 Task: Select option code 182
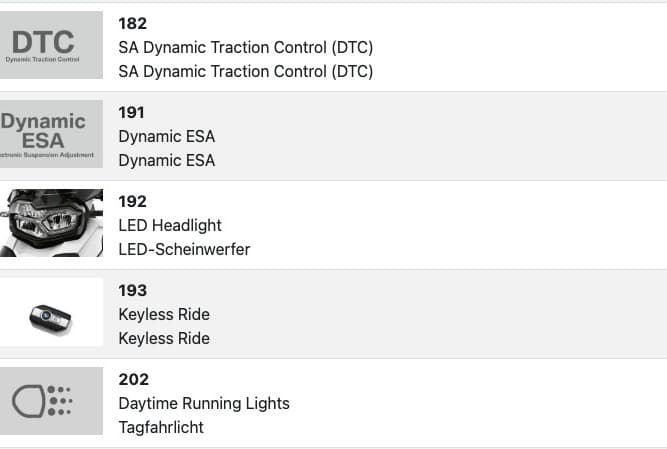click(x=132, y=23)
